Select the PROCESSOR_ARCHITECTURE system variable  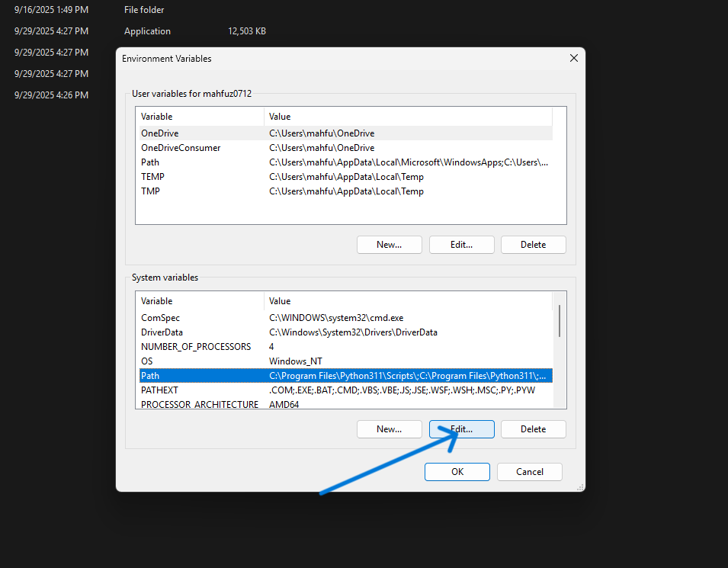(x=199, y=404)
